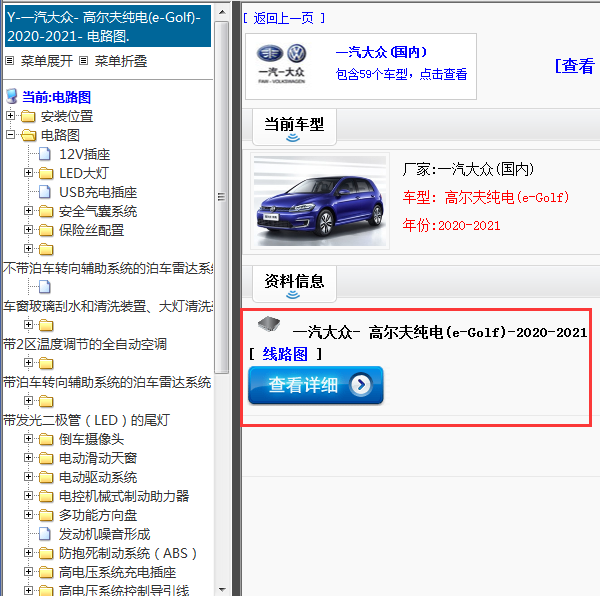Click the 菜单折叠 icon
The width and height of the screenshot is (600, 596).
(x=83, y=61)
